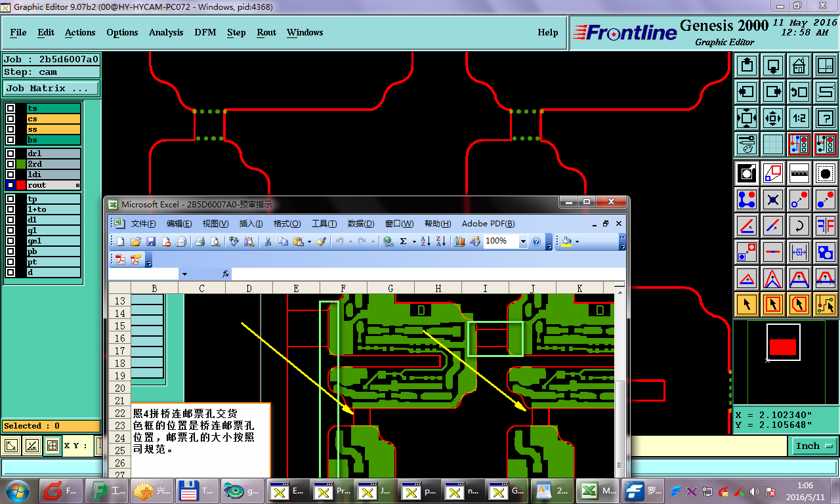This screenshot has width=840, height=504.
Task: Click the delete feature X icon
Action: 773,199
